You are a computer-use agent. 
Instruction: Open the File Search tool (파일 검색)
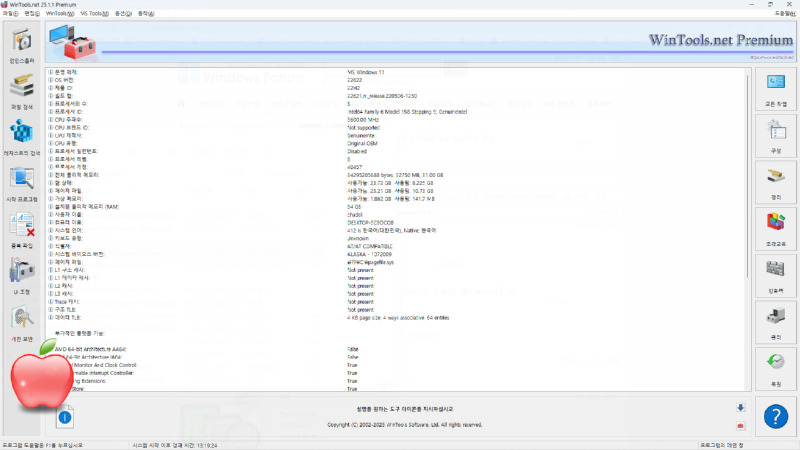pos(22,92)
